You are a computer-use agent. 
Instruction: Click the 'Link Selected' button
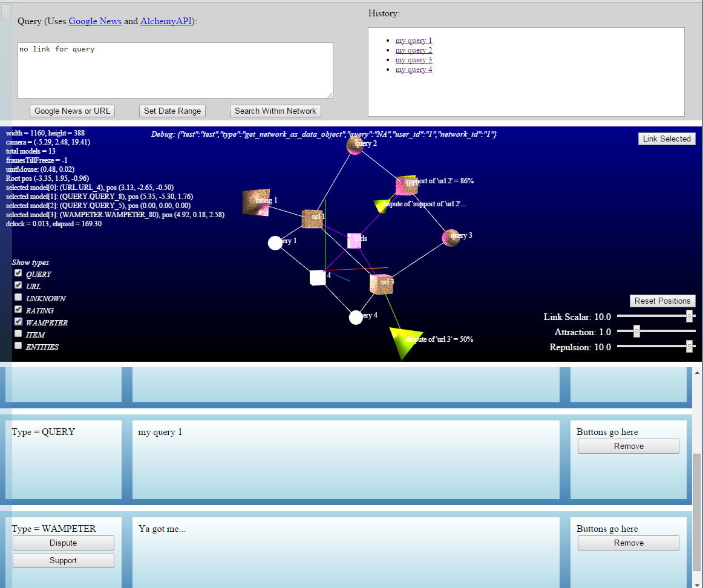(x=667, y=139)
